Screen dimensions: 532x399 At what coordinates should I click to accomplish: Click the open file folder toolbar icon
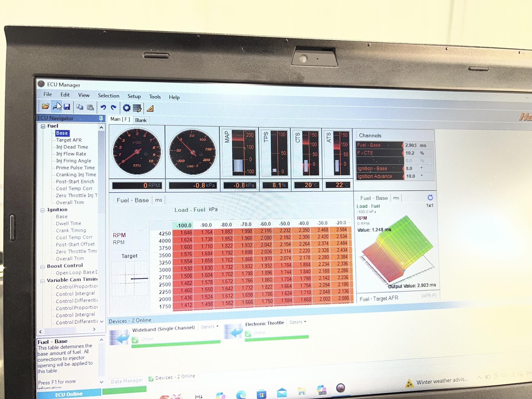45,106
